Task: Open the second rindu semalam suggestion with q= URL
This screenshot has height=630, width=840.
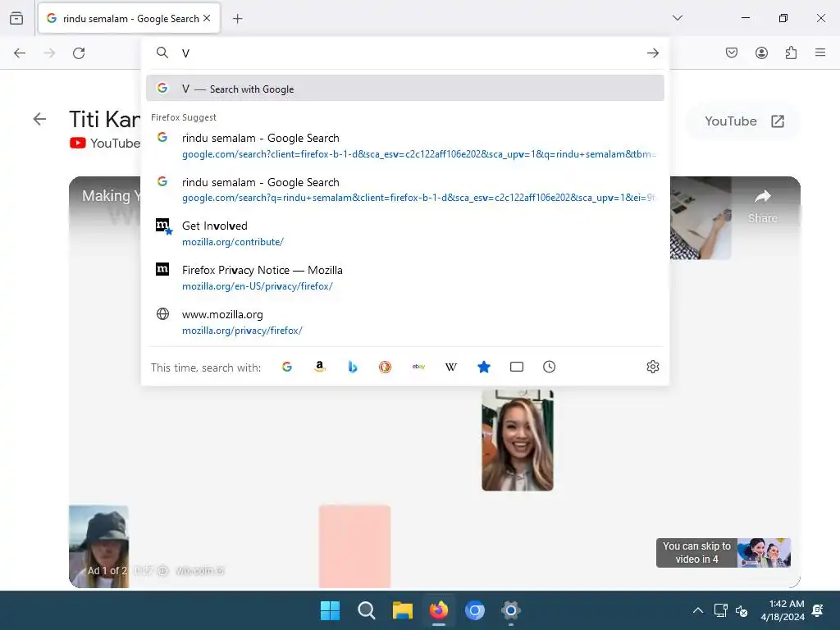Action: tap(405, 189)
